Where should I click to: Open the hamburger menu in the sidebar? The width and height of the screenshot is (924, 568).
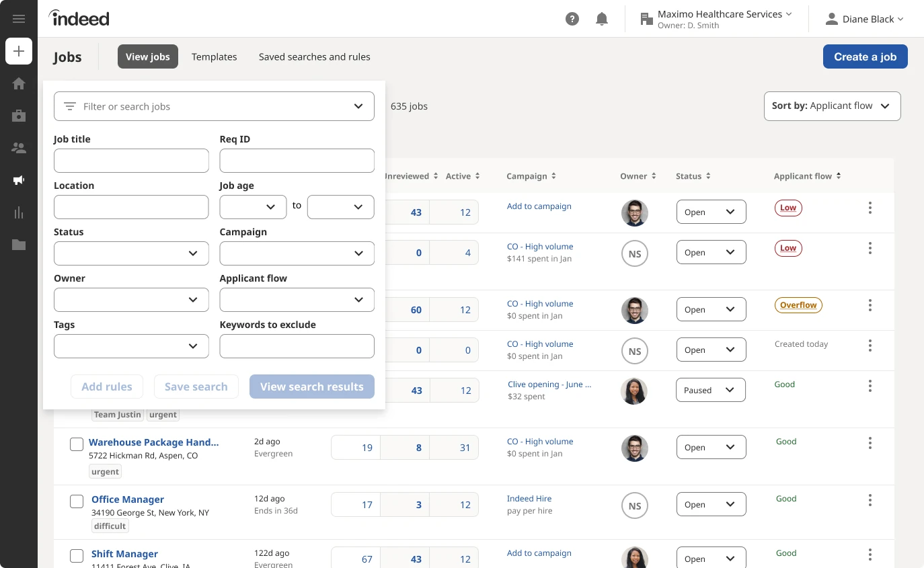(x=19, y=19)
